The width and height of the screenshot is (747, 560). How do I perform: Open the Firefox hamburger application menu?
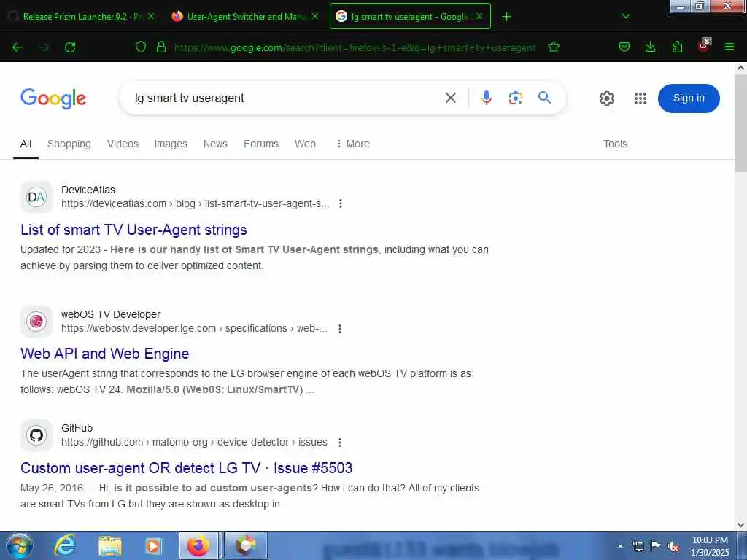click(729, 47)
